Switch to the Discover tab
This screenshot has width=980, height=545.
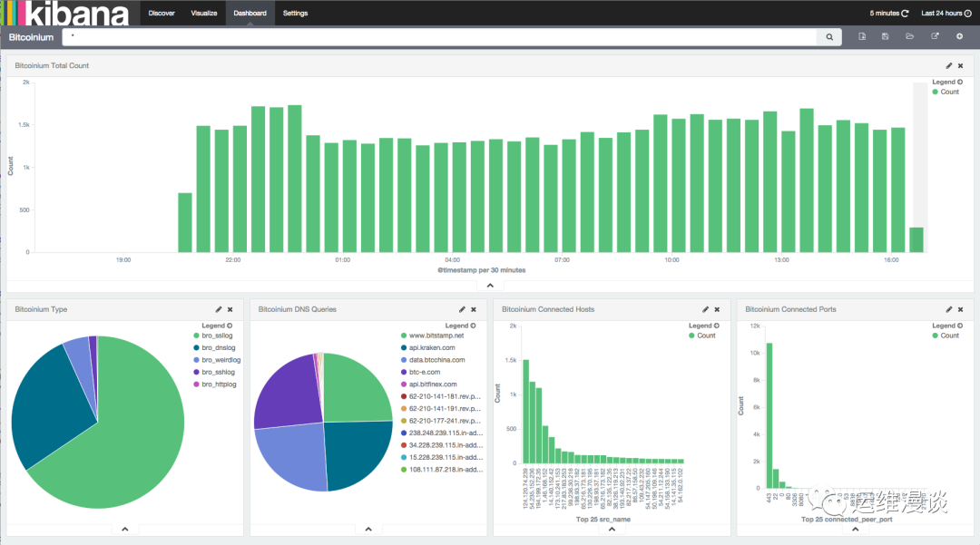click(162, 13)
